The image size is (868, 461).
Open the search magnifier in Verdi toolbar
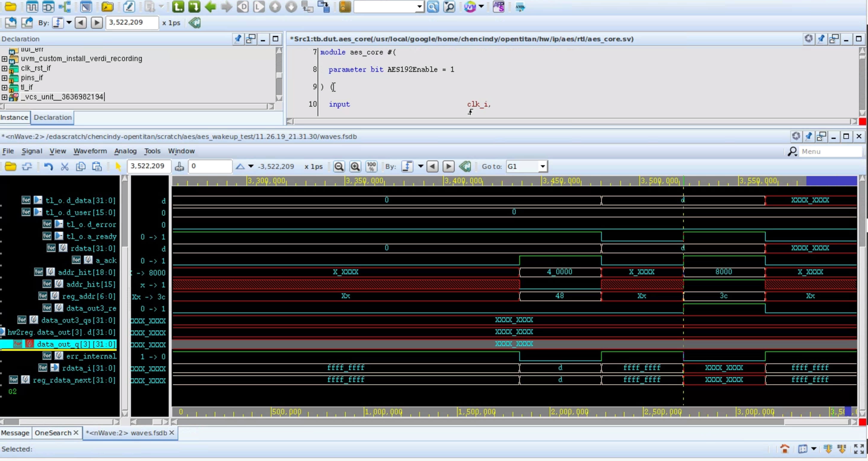coord(434,7)
